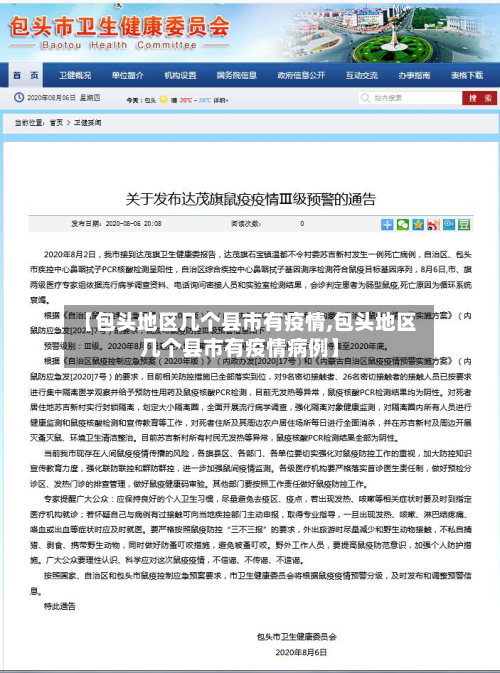Image resolution: width=500 pixels, height=673 pixels.
Task: Click the closing line 特此通告
Action: pyautogui.click(x=60, y=606)
